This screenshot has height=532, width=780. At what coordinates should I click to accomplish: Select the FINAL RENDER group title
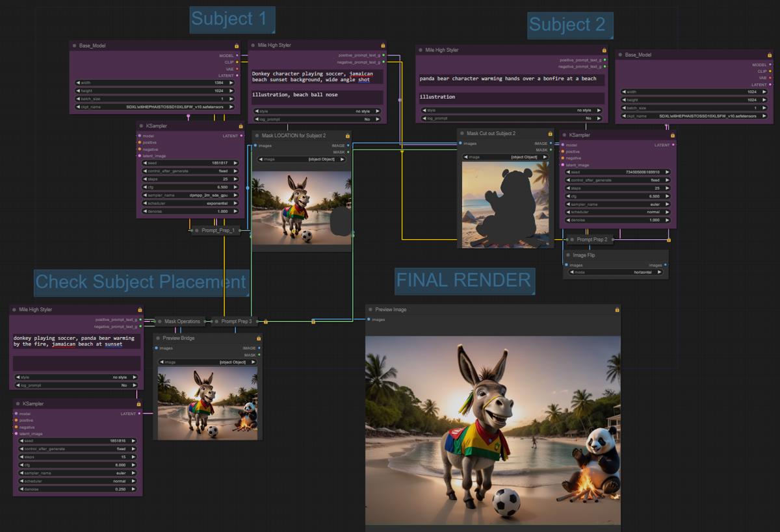tap(463, 281)
